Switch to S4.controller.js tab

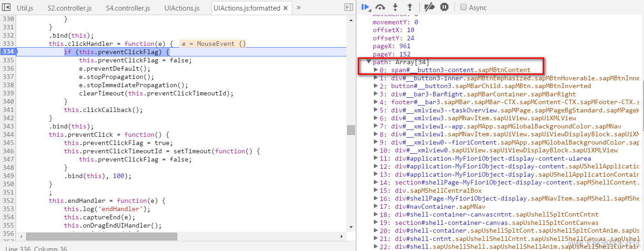128,8
